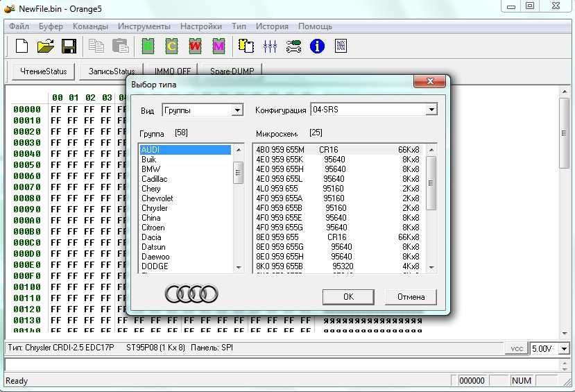The image size is (575, 392).
Task: Open the 5.00V voltage dropdown
Action: pos(563,349)
